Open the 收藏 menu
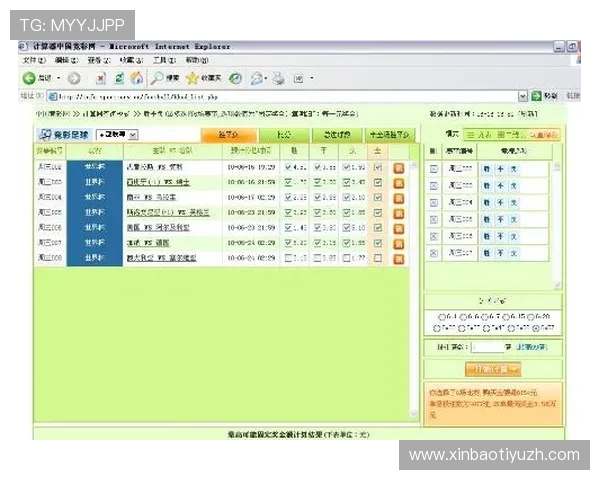Viewport: 600px width, 480px height. point(131,60)
